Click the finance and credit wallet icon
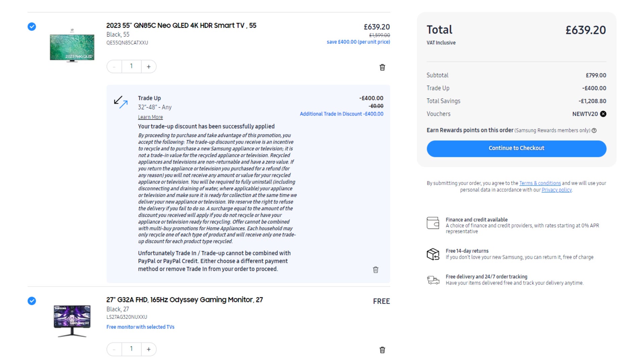 coord(433,223)
